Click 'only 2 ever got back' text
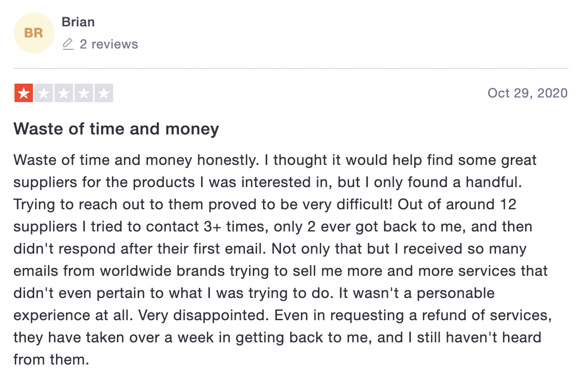 (349, 227)
